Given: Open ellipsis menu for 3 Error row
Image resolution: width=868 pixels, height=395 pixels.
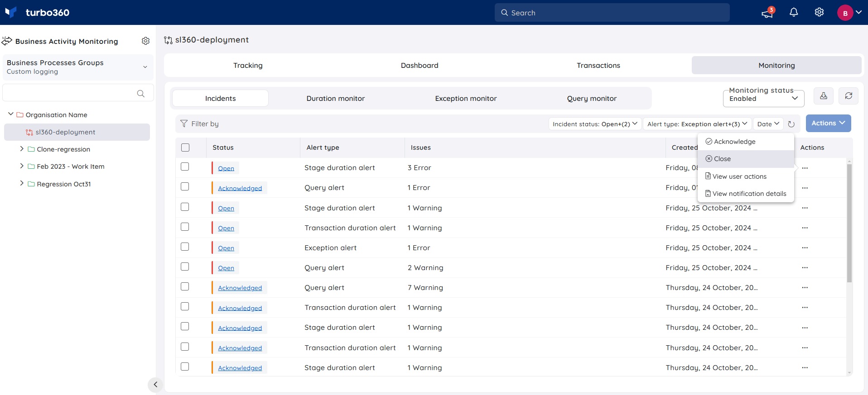Looking at the screenshot, I should coord(805,168).
